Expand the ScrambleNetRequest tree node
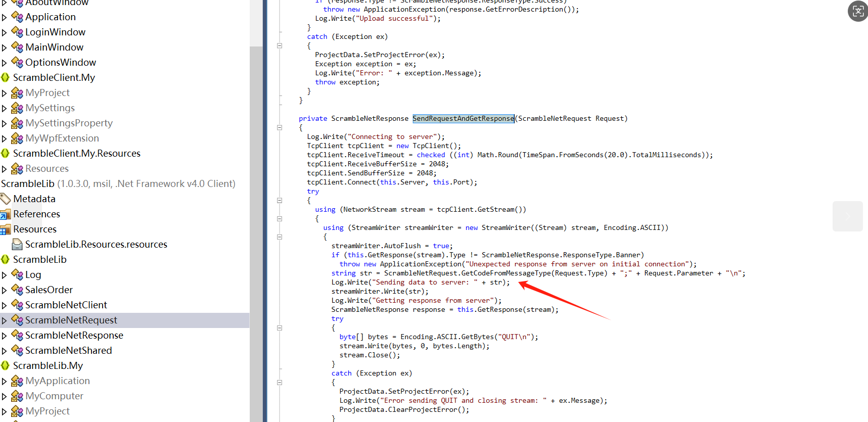This screenshot has width=868, height=422. pos(4,321)
